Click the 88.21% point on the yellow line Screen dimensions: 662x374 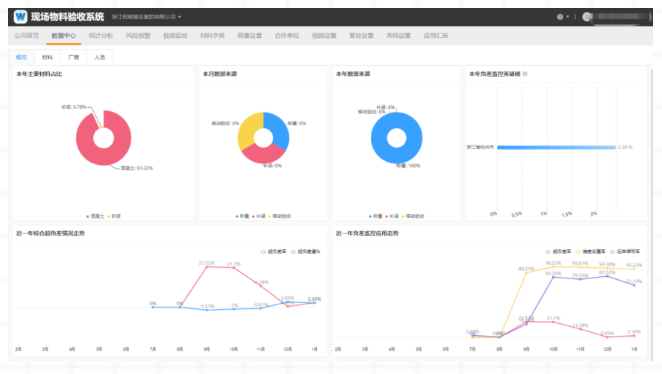(526, 273)
